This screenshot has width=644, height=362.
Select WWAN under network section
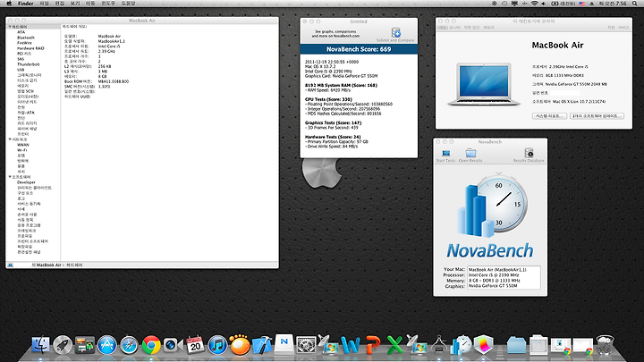(23, 145)
